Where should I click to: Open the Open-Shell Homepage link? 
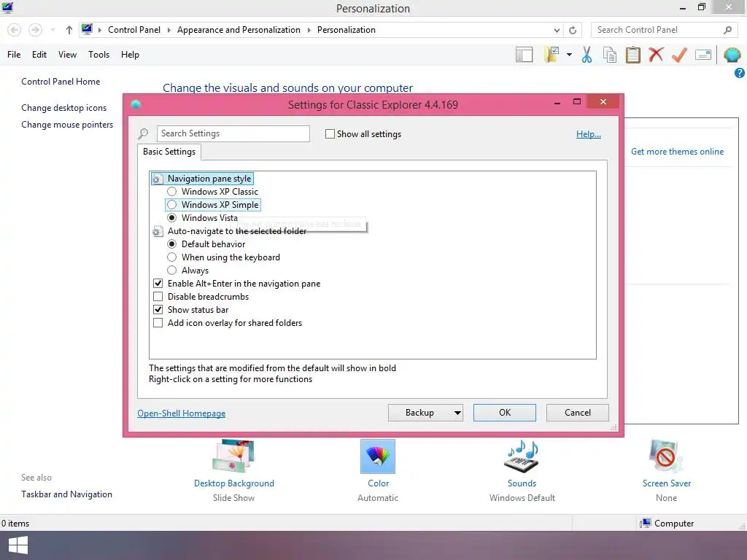click(x=182, y=413)
